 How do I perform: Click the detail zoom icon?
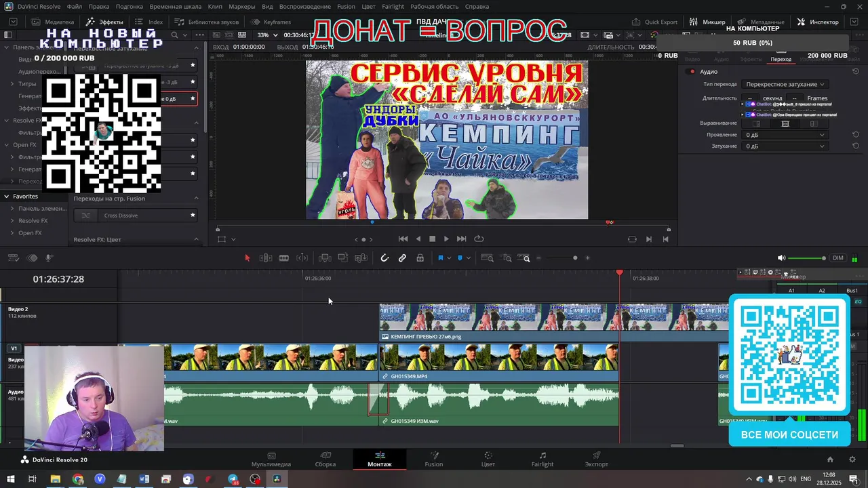point(507,258)
